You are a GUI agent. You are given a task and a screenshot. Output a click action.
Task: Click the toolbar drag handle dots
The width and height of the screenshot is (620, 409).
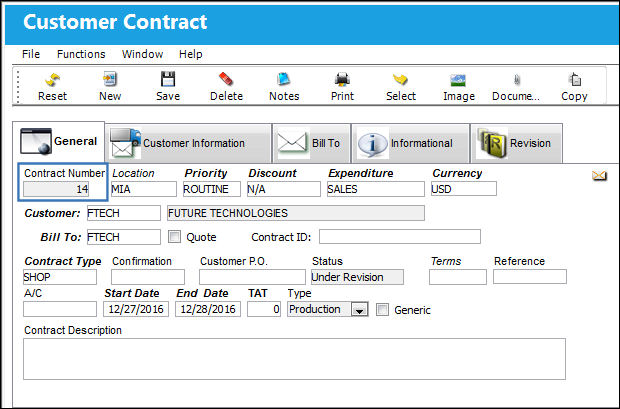point(18,86)
